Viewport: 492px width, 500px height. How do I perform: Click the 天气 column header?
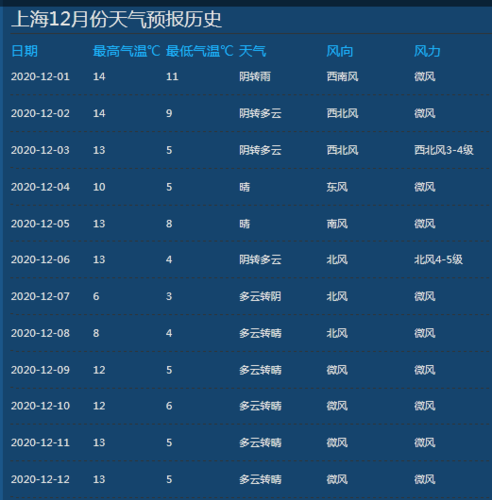[252, 51]
